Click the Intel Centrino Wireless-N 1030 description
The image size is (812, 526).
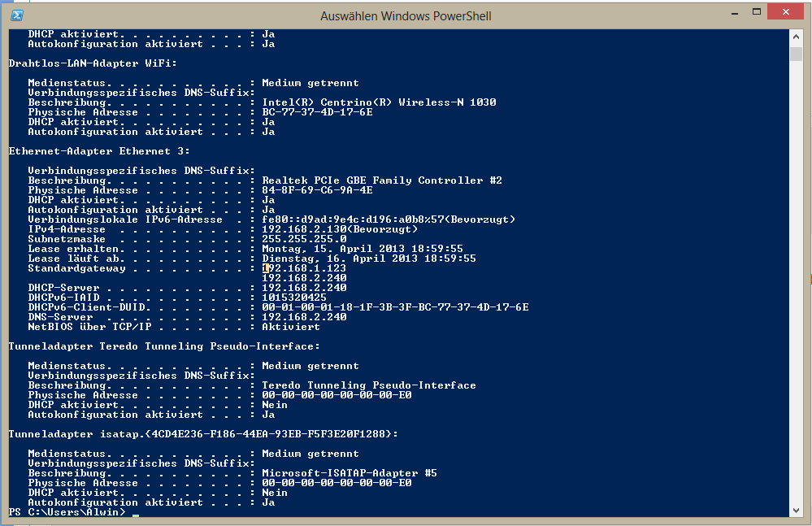pos(379,102)
